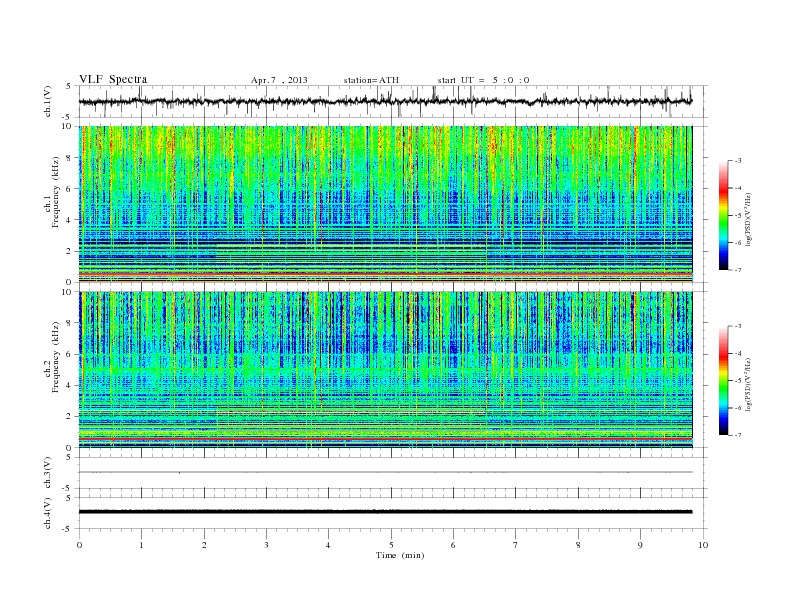Viewport: 792px width, 612px height.
Task: Select the "start UT = 5 :0 :0" text
Action: tap(483, 80)
